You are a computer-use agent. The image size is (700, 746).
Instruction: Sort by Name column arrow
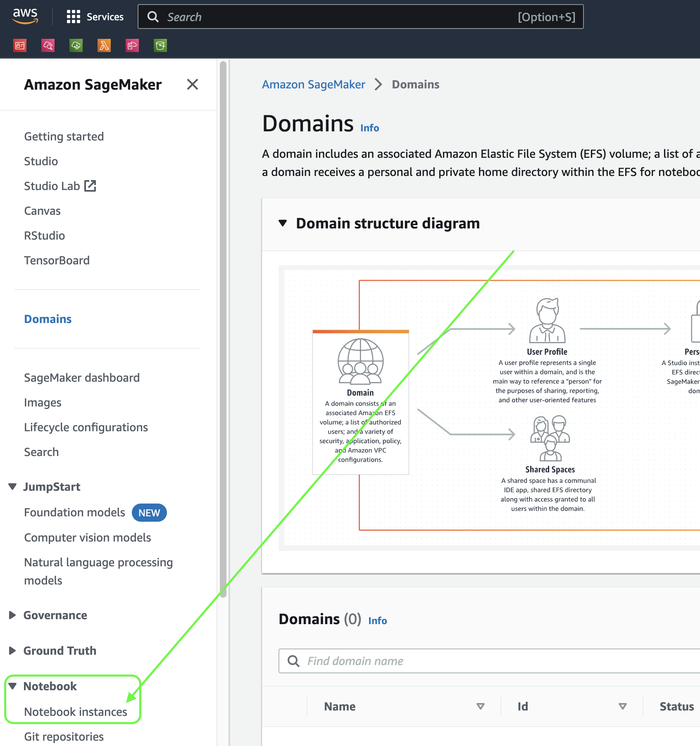[x=481, y=706]
